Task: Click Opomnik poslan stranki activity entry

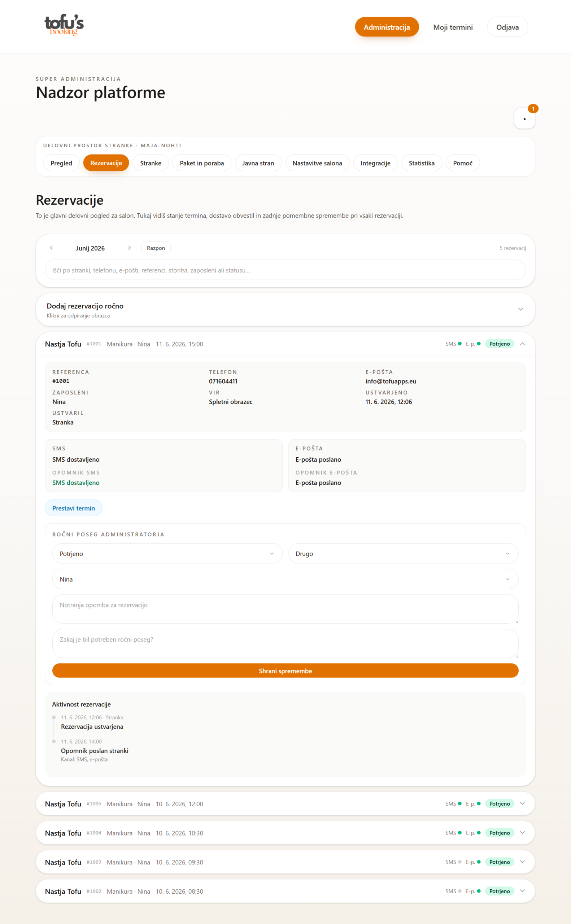Action: (95, 751)
